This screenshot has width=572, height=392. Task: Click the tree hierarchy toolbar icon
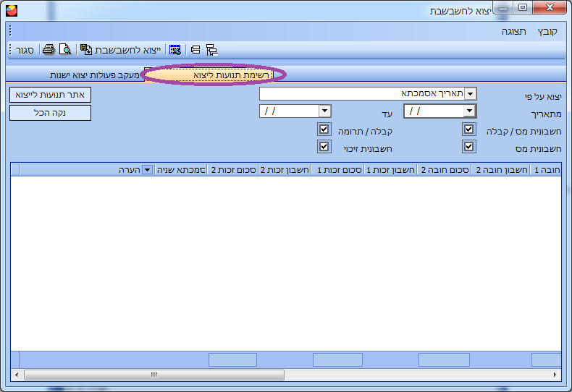pyautogui.click(x=211, y=50)
